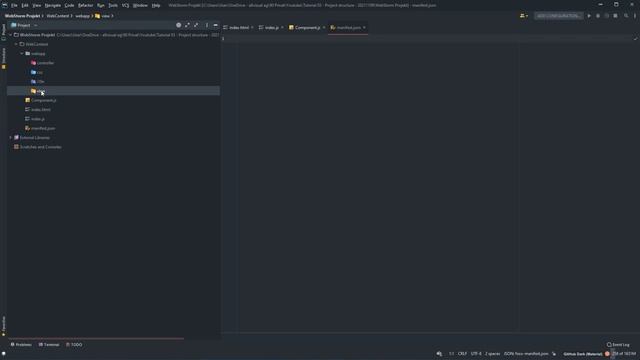Click the 2 spaces indent setting
Image resolution: width=640 pixels, height=360 pixels.
pyautogui.click(x=492, y=354)
